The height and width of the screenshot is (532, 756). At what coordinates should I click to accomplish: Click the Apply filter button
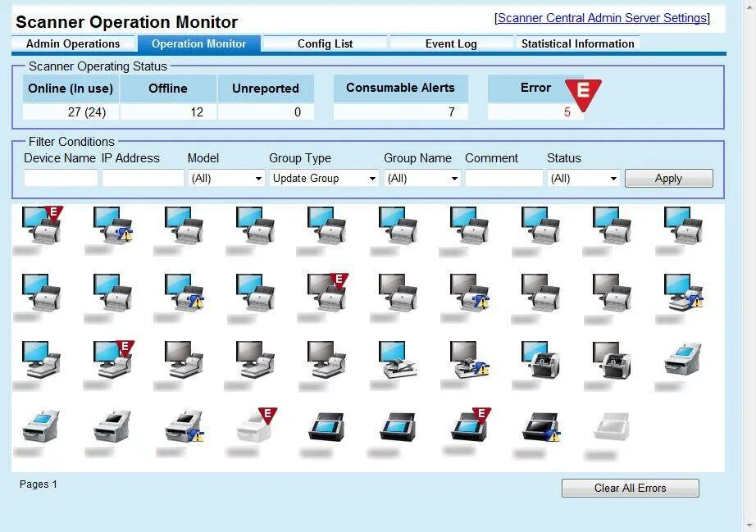tap(669, 179)
